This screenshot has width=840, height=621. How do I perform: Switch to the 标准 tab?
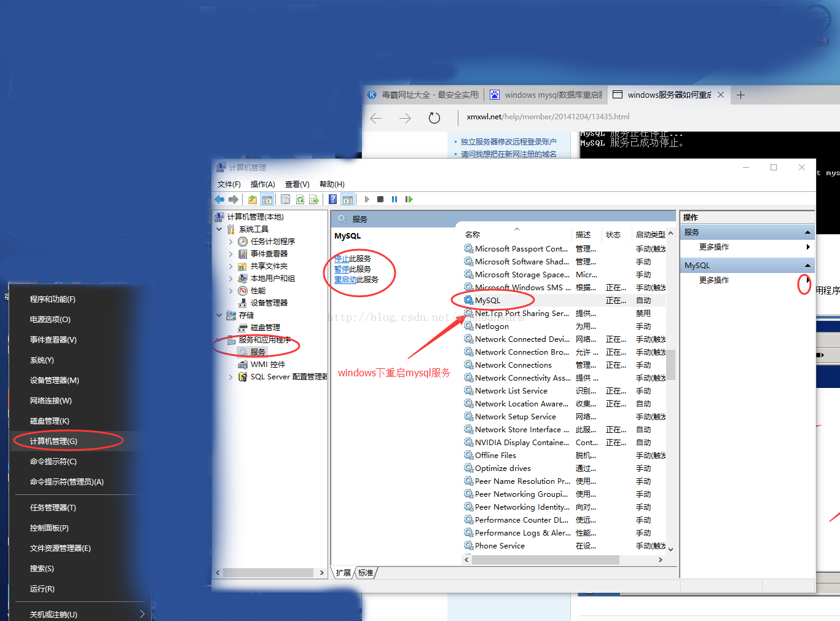pyautogui.click(x=366, y=573)
